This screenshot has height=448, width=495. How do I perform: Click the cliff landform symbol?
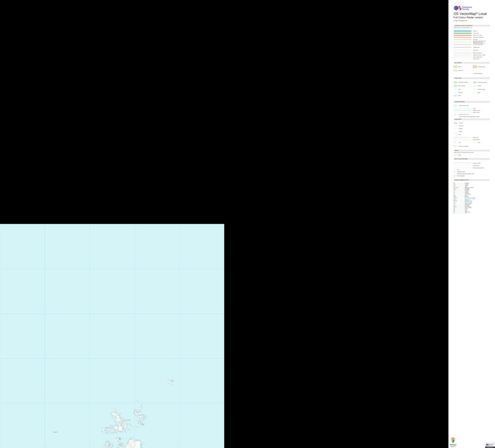[455, 134]
